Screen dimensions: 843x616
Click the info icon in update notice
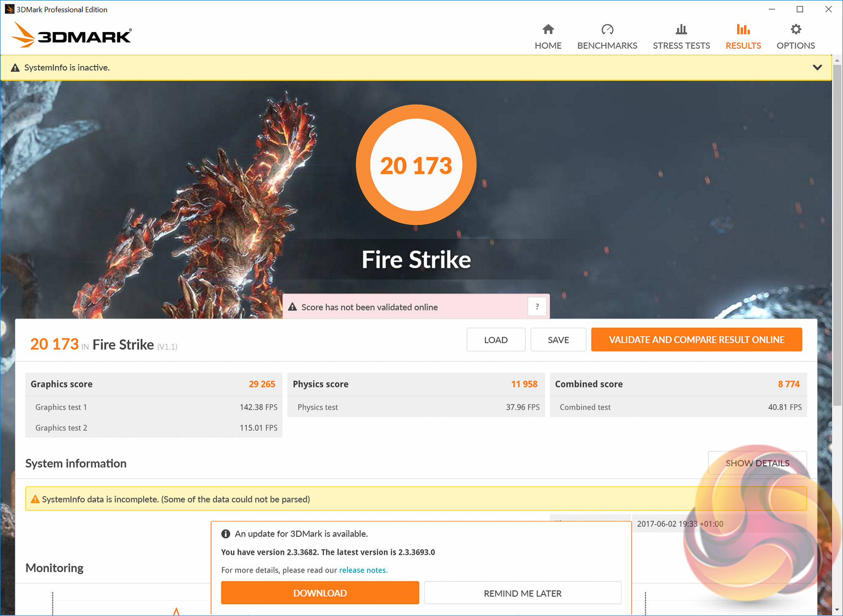[226, 534]
